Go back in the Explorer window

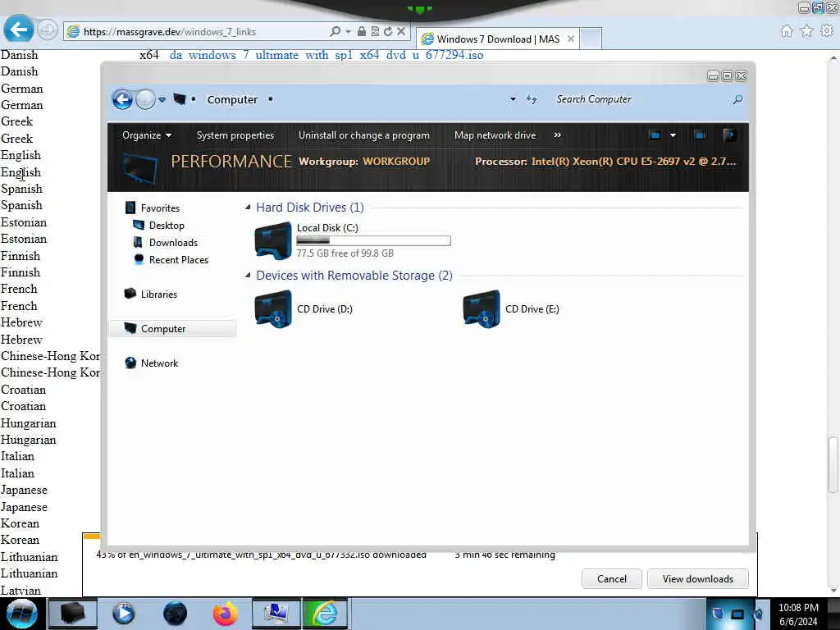(x=122, y=99)
